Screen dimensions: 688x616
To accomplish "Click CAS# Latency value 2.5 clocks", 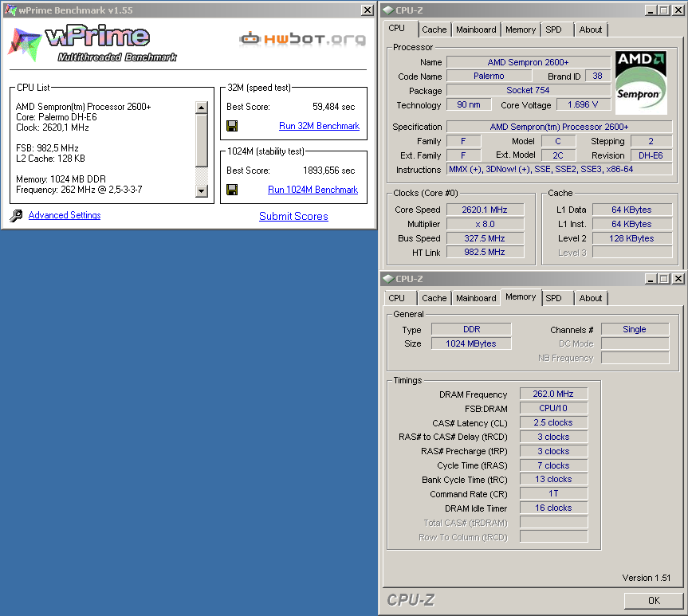I will [x=553, y=422].
